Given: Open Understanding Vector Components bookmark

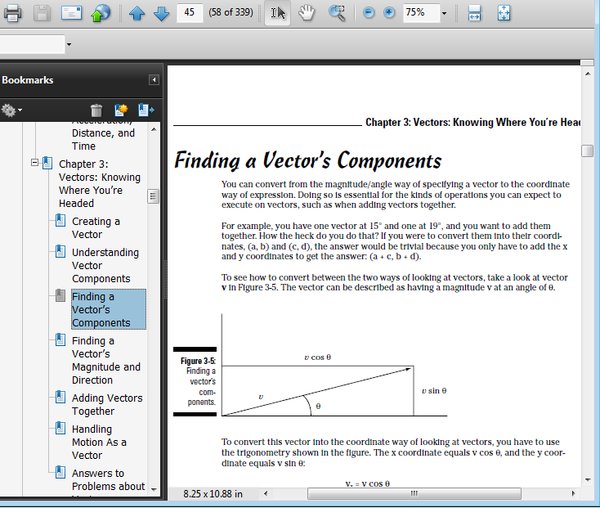Looking at the screenshot, I should coord(105,265).
